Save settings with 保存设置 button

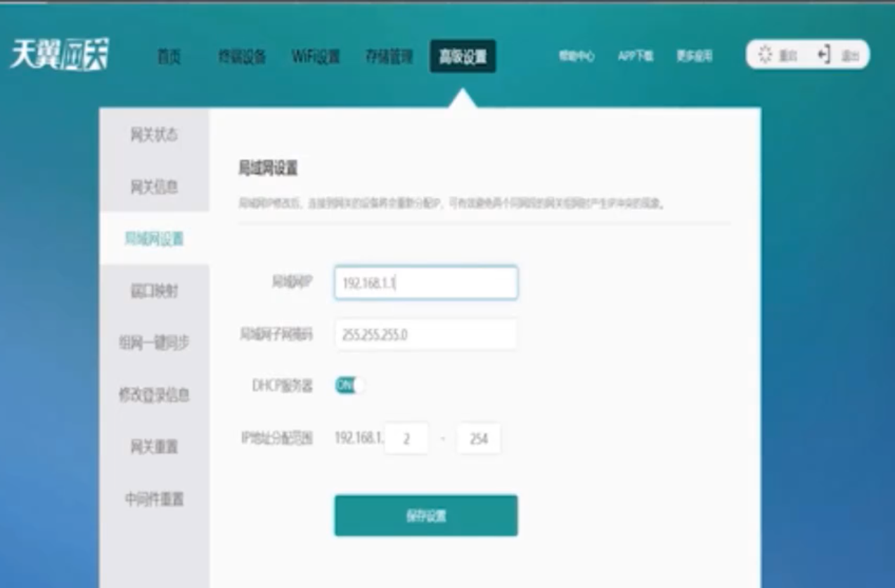pos(425,516)
